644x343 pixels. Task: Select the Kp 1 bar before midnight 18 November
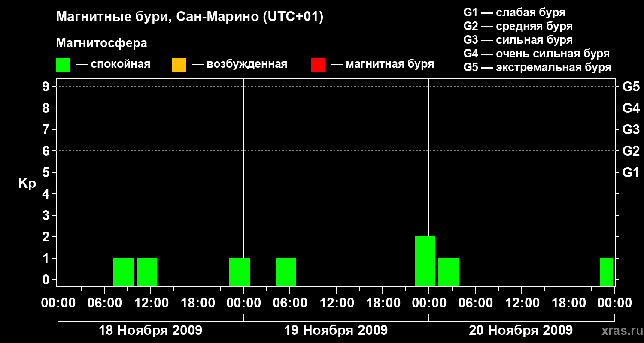240,272
